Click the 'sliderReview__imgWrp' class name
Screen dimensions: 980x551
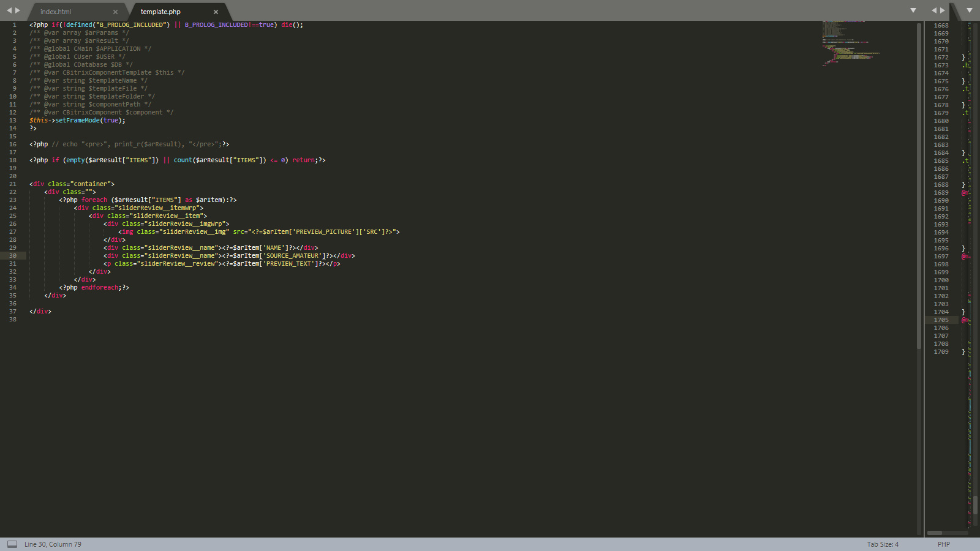185,224
